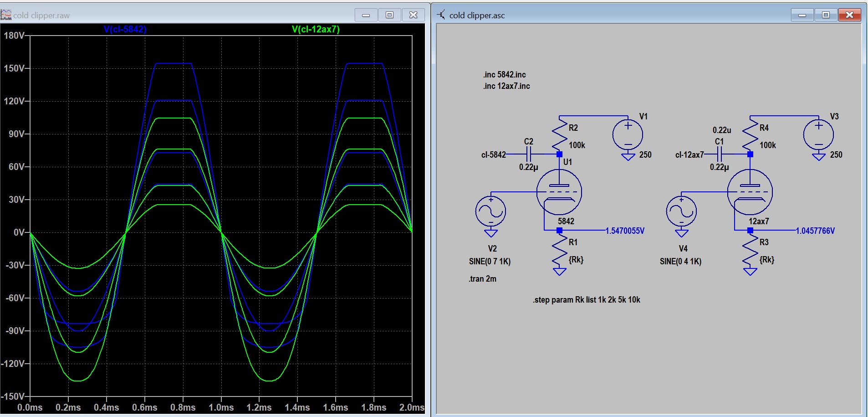The image size is (868, 417).
Task: Select sine voltage source V2
Action: [490, 211]
